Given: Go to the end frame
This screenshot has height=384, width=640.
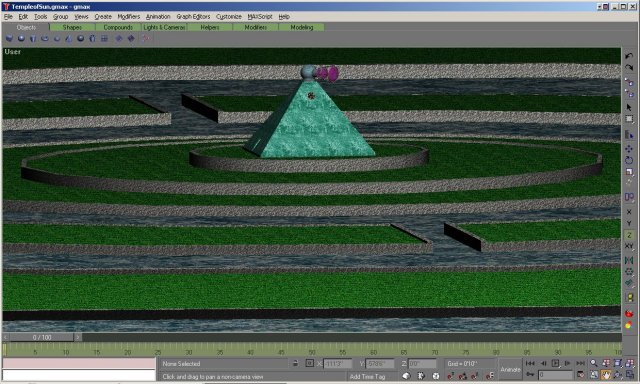Looking at the screenshot, I should click(580, 363).
